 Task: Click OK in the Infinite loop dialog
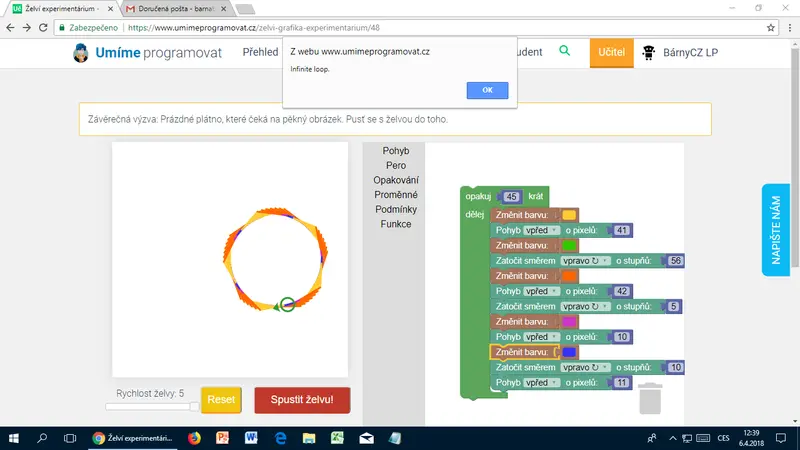[x=487, y=90]
